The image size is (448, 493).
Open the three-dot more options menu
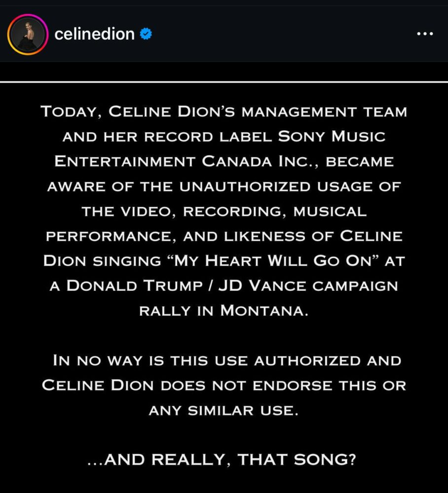pos(424,34)
